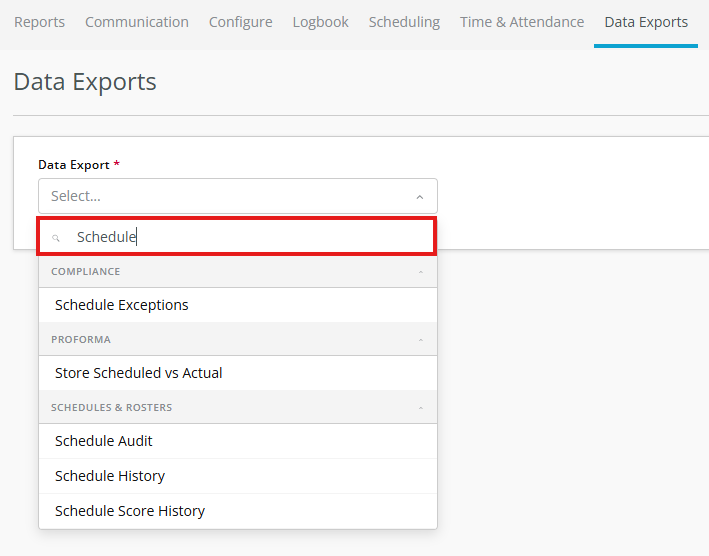This screenshot has width=709, height=556.
Task: Collapse the PROFORMA group header
Action: tap(238, 339)
